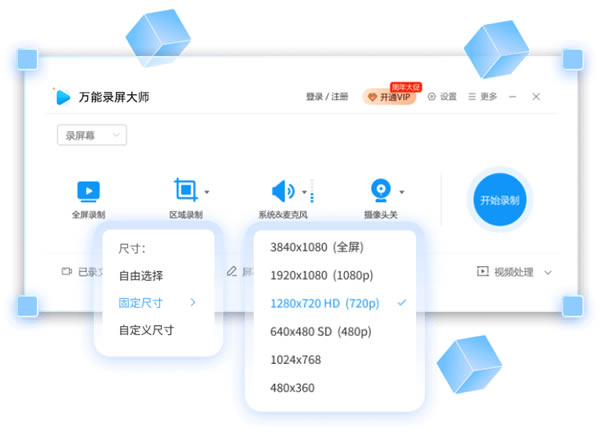Click the volume level meter
The height and width of the screenshot is (434, 600).
[x=312, y=191]
